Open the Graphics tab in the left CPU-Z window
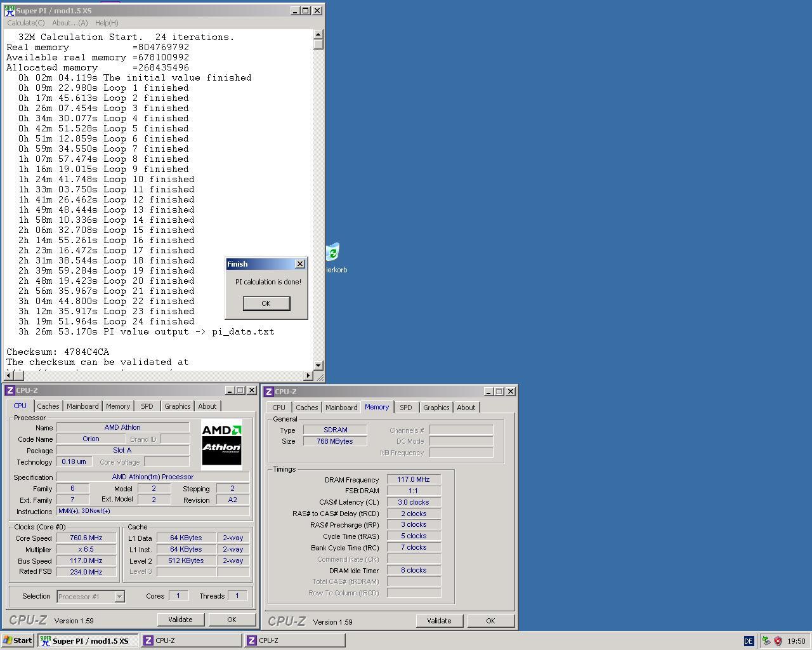The image size is (812, 650). point(178,406)
